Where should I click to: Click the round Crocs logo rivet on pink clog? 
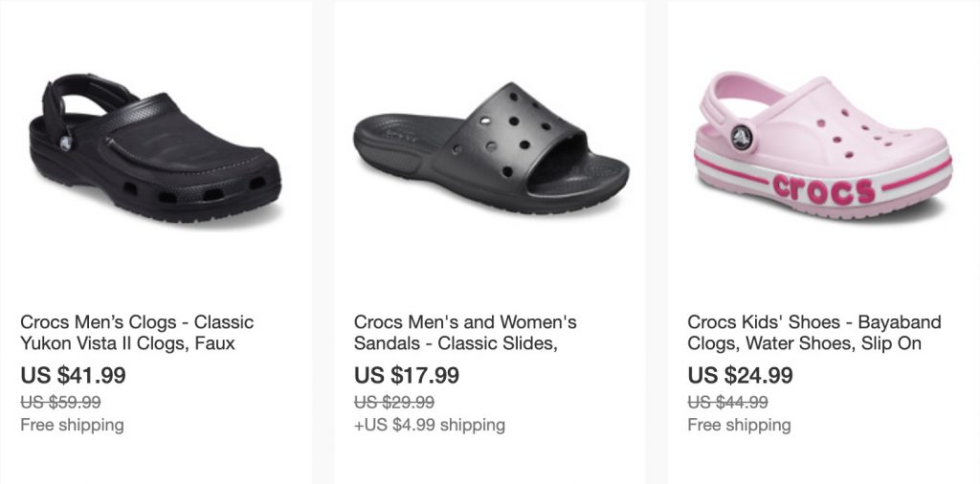744,139
